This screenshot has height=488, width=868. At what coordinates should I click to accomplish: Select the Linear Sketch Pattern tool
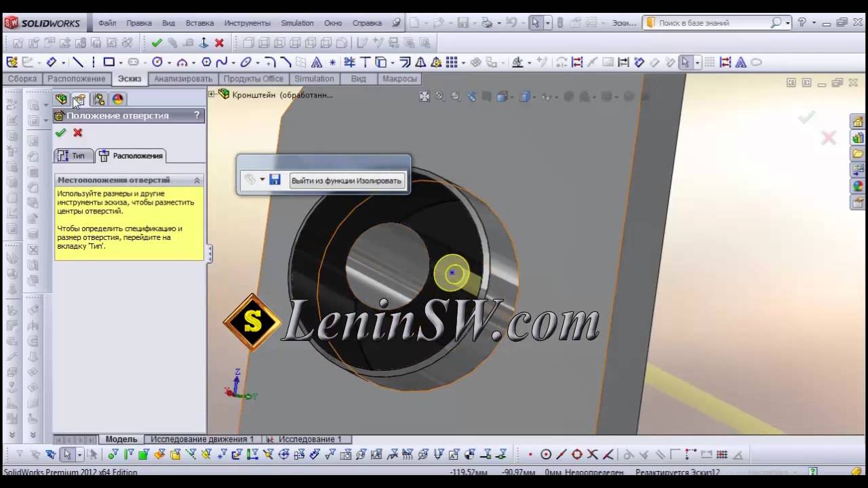coord(451,62)
